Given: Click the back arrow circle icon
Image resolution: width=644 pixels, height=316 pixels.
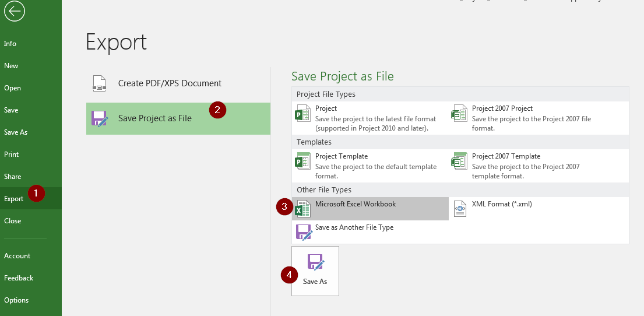Looking at the screenshot, I should pos(15,11).
